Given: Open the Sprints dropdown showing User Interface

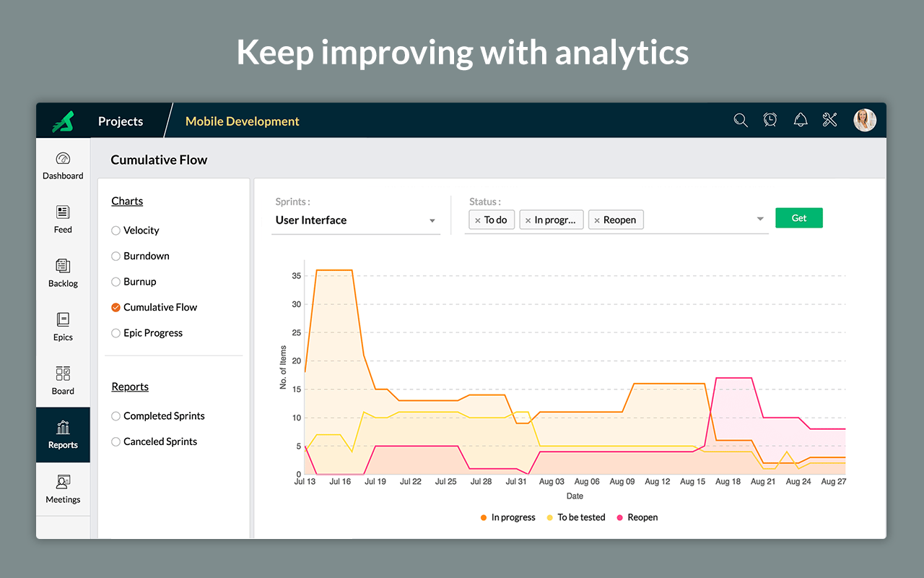Looking at the screenshot, I should [x=356, y=220].
